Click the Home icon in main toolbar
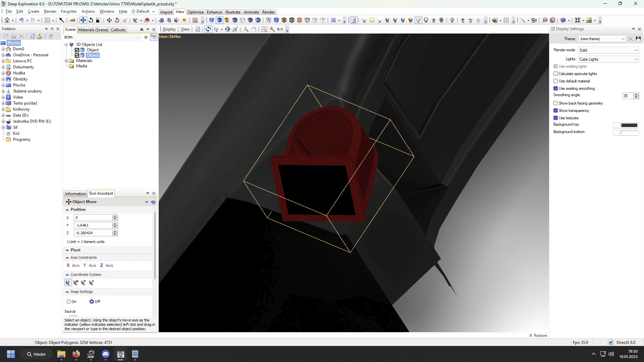The width and height of the screenshot is (644, 362). (x=7, y=20)
